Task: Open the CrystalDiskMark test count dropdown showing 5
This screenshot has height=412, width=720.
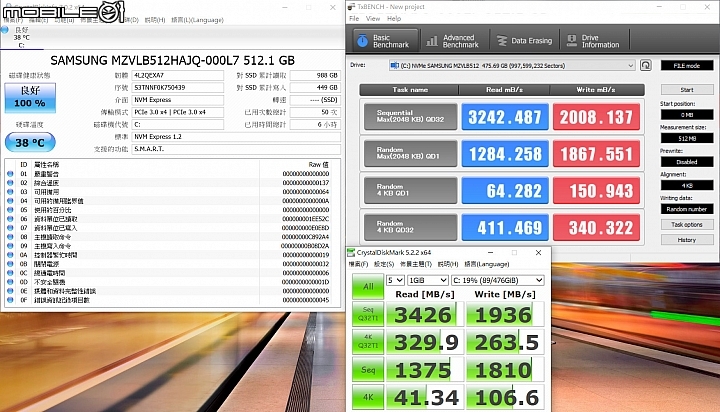Action: coord(395,280)
